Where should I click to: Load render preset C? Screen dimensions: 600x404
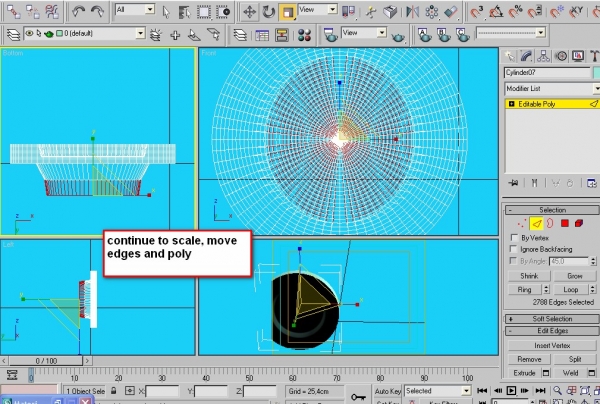coord(463,35)
